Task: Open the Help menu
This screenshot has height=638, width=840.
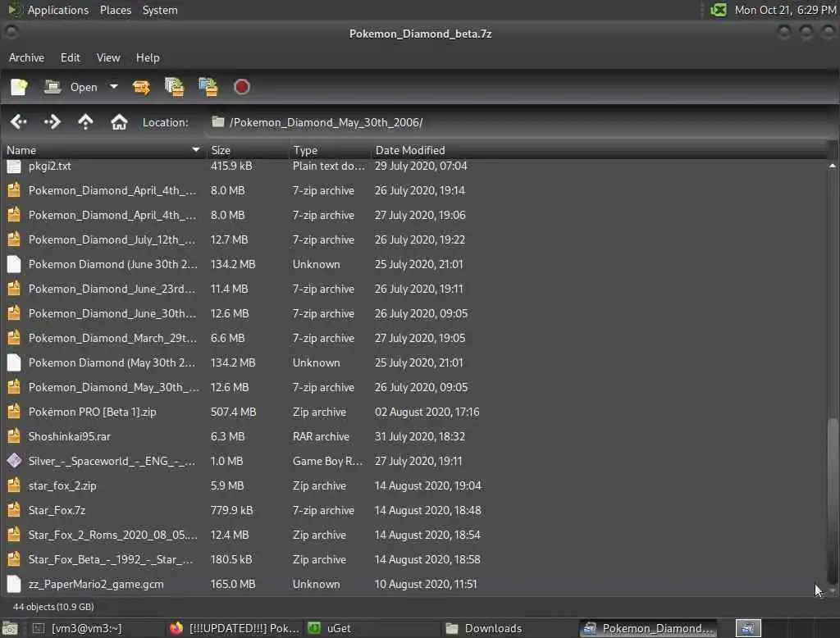Action: click(x=148, y=57)
